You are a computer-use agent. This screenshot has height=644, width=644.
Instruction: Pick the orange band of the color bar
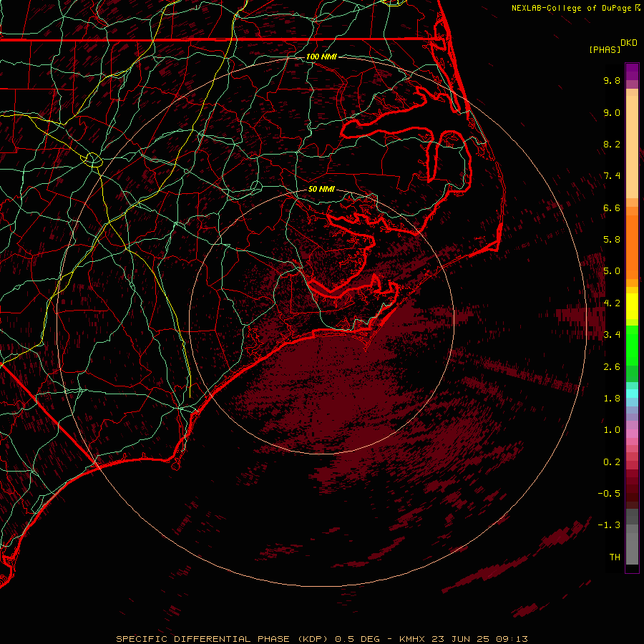pyautogui.click(x=632, y=248)
